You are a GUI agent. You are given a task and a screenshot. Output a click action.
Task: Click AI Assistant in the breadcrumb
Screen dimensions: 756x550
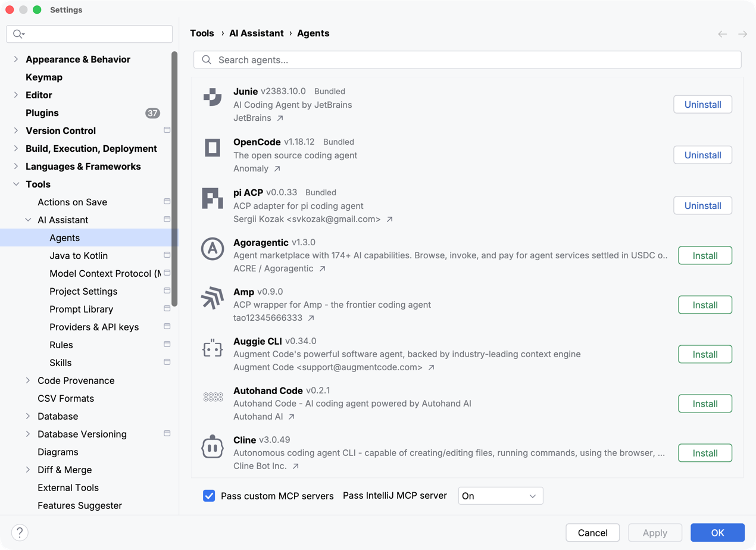click(x=257, y=33)
